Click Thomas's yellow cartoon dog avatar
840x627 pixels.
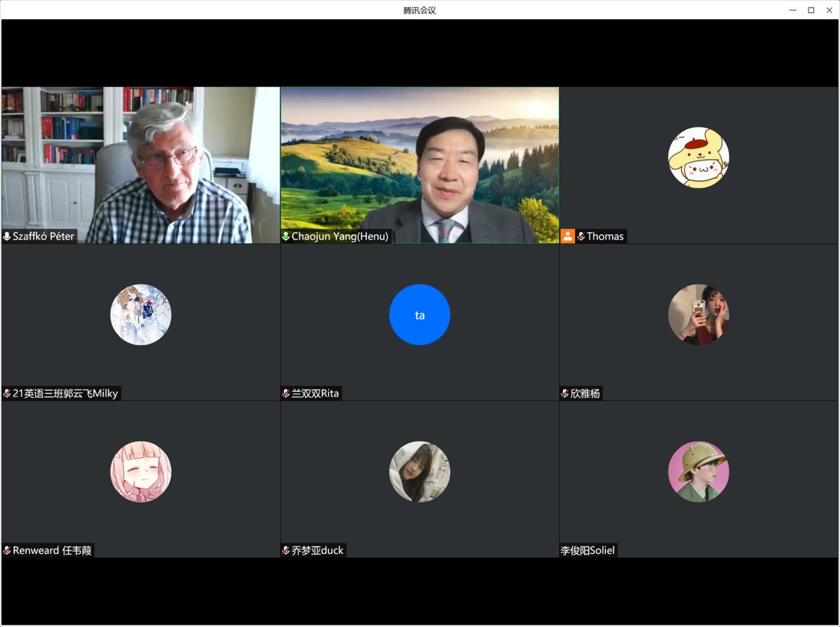[x=698, y=158]
